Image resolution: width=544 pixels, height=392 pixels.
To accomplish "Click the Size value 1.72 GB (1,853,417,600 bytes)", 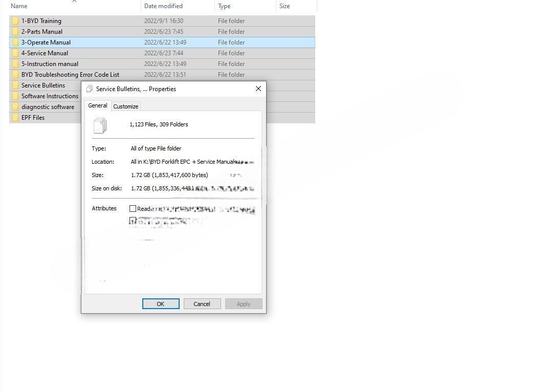I will tap(169, 175).
